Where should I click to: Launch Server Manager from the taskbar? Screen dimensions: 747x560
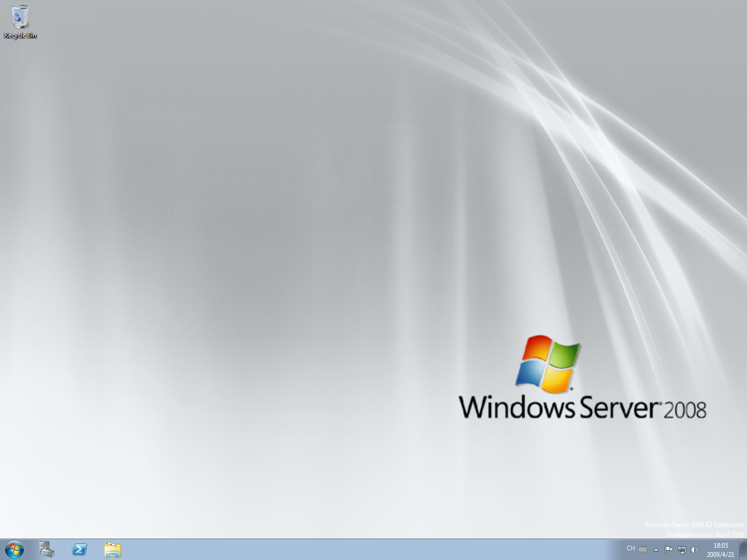47,549
